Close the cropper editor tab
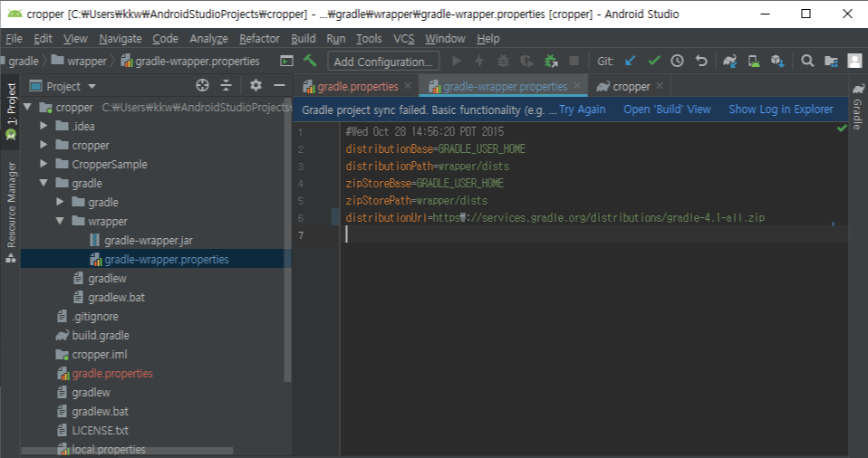Screen dimensions: 868x458 click(660, 86)
